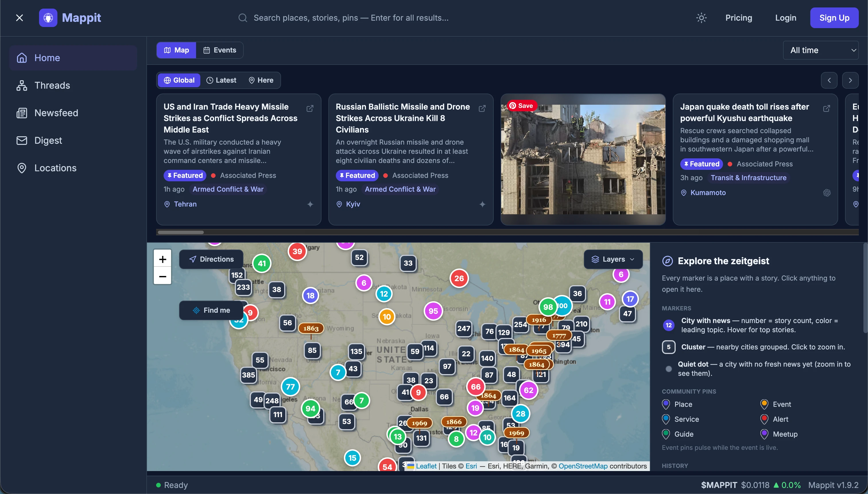
Task: Switch feed filter to Here
Action: tap(261, 80)
